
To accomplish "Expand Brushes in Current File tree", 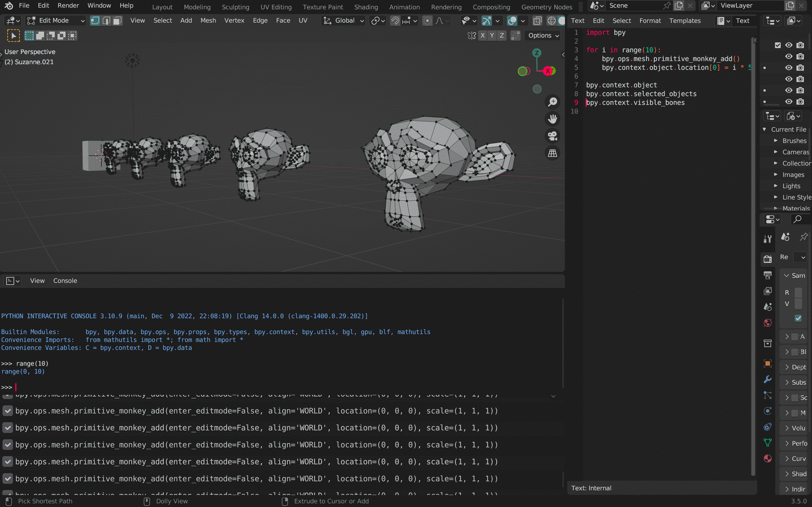I will click(x=776, y=141).
